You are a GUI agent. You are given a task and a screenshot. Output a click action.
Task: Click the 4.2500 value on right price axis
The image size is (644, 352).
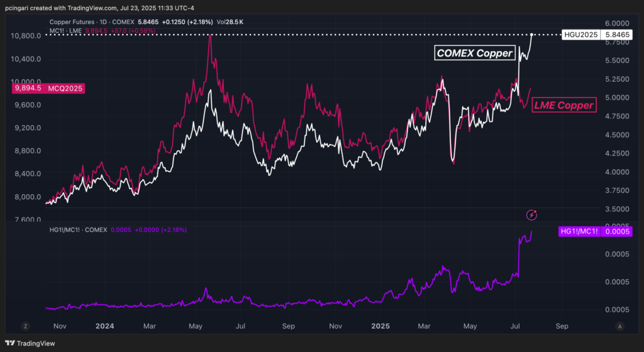pos(618,153)
